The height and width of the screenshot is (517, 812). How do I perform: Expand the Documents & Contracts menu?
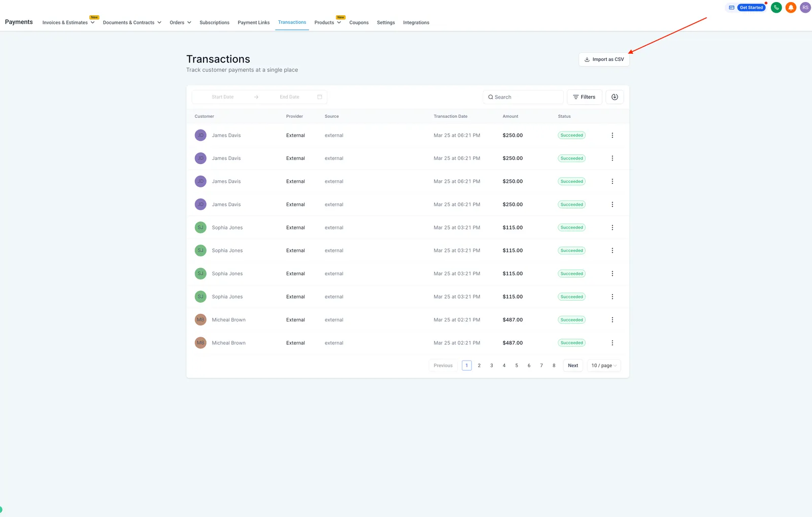pyautogui.click(x=132, y=22)
